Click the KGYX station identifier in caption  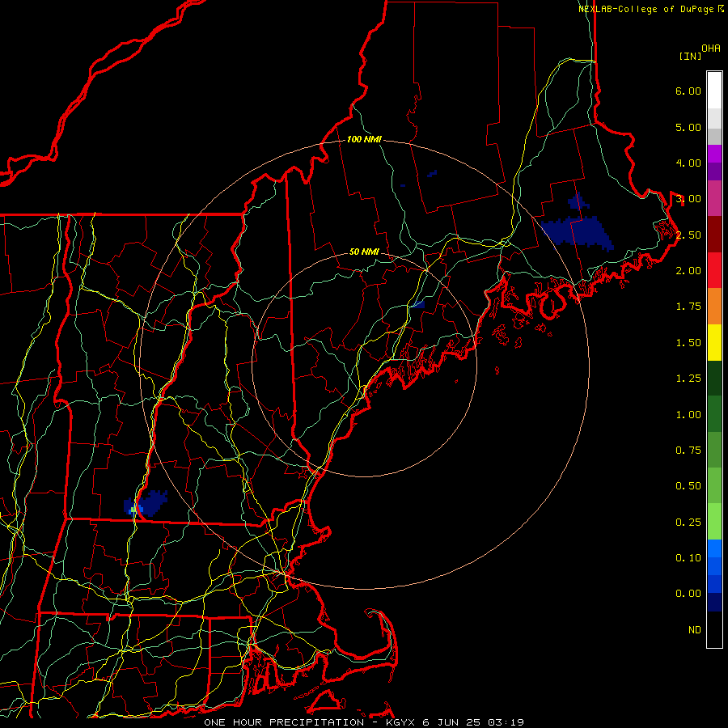pyautogui.click(x=400, y=722)
